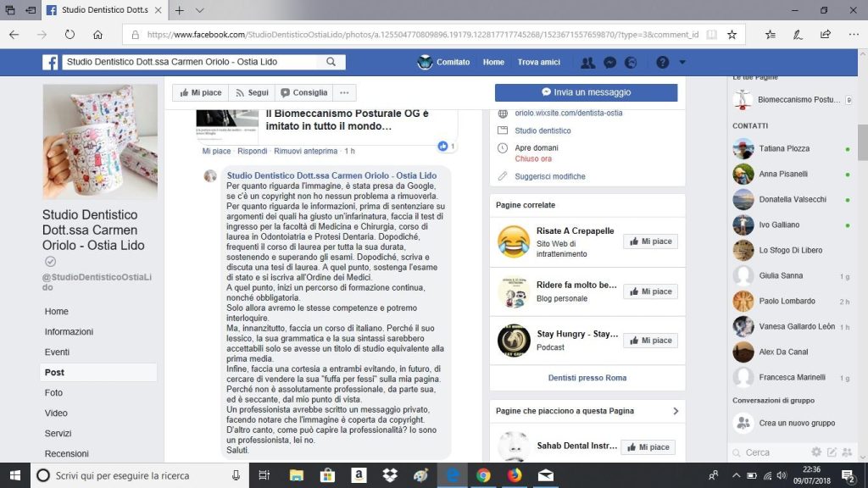Select Post in page sidebar
868x488 pixels.
(x=98, y=373)
